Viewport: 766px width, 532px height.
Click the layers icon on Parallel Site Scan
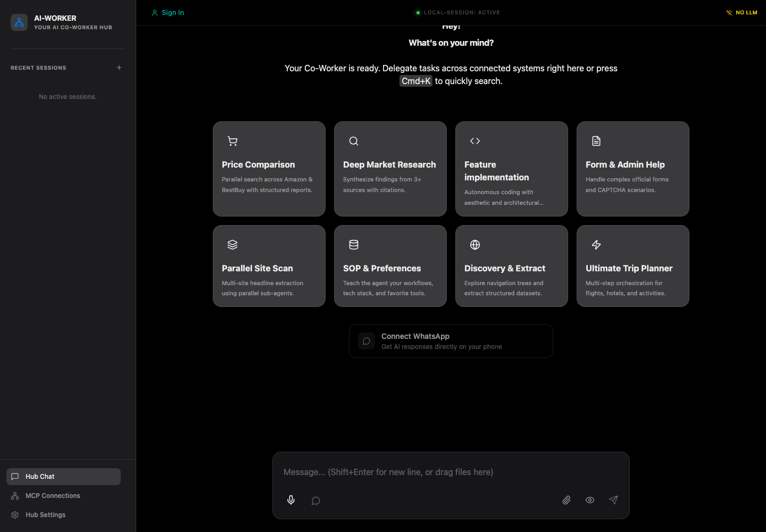click(x=232, y=245)
